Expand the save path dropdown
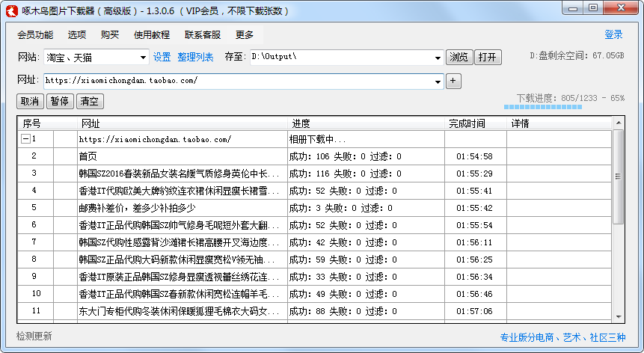Image resolution: width=644 pixels, height=353 pixels. pos(438,58)
